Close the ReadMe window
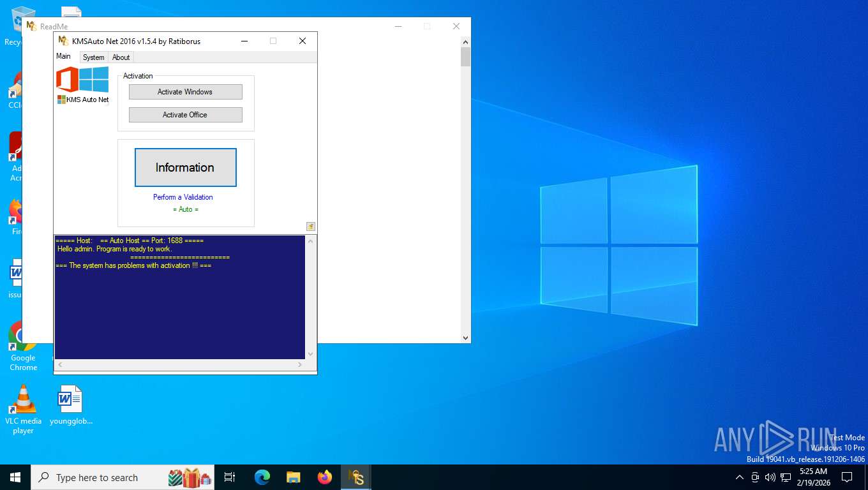Viewport: 868px width, 490px height. pyautogui.click(x=456, y=26)
